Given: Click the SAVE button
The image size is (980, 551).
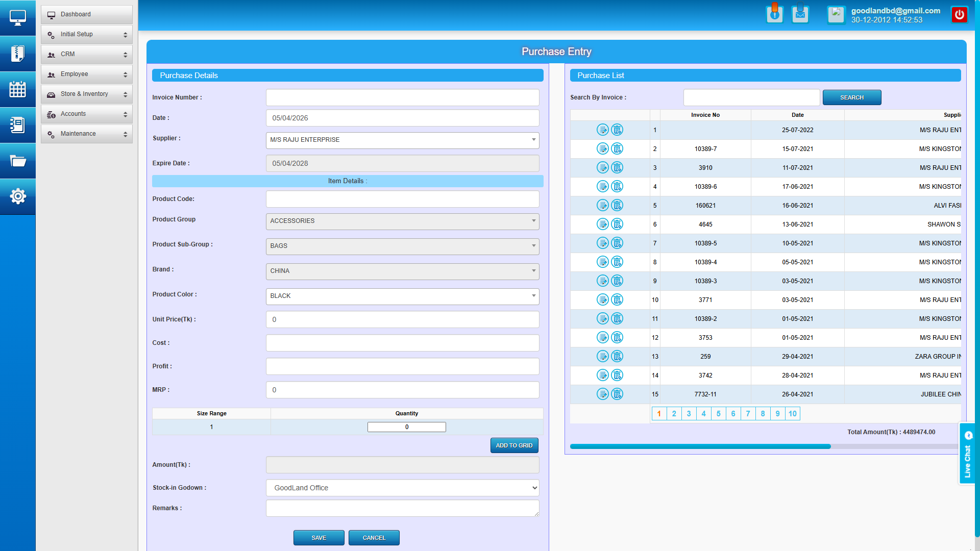Looking at the screenshot, I should click(x=318, y=537).
